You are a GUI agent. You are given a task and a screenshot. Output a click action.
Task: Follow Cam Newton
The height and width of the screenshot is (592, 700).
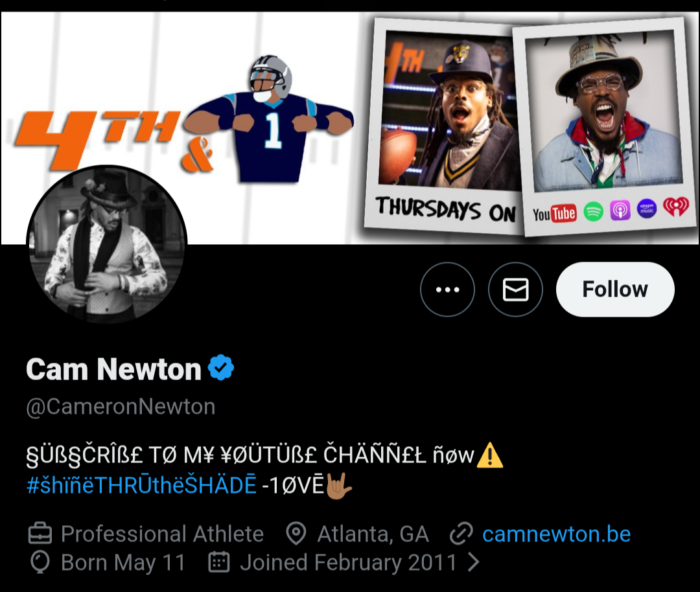click(x=615, y=290)
